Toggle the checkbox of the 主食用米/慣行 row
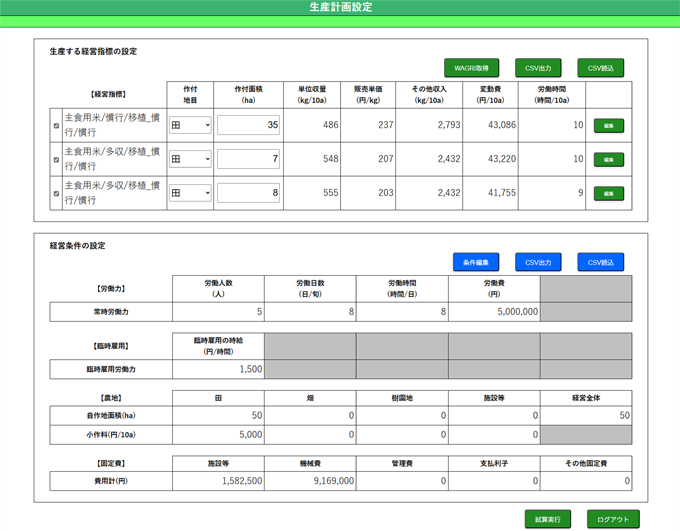The width and height of the screenshot is (680, 531). [x=56, y=126]
